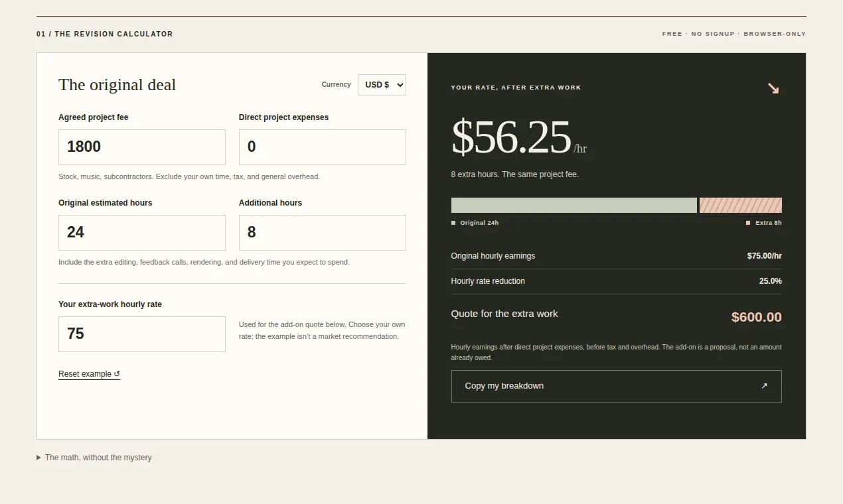Click '8 extra hours. The same project fee.'
Viewport: 843px width, 504px height.
point(515,174)
